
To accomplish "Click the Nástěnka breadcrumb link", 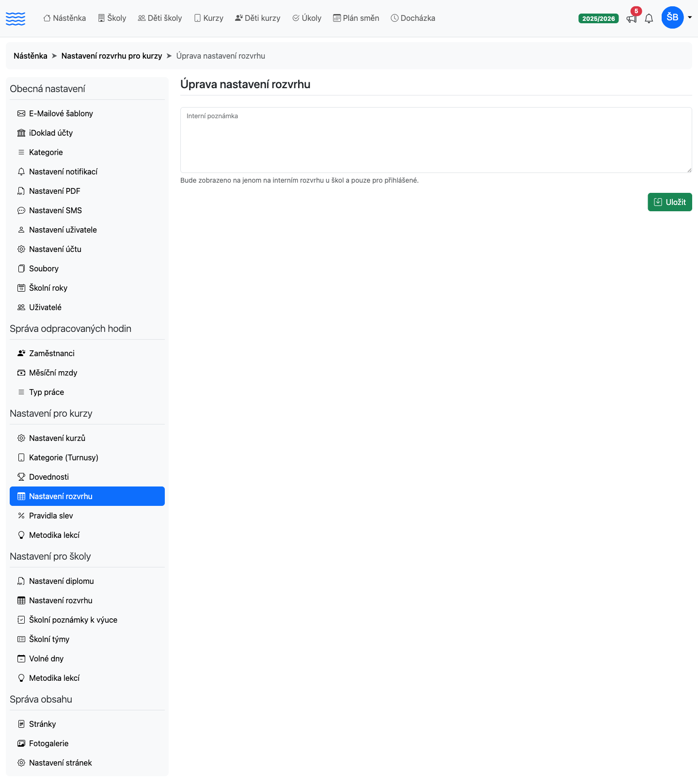I will pos(31,56).
